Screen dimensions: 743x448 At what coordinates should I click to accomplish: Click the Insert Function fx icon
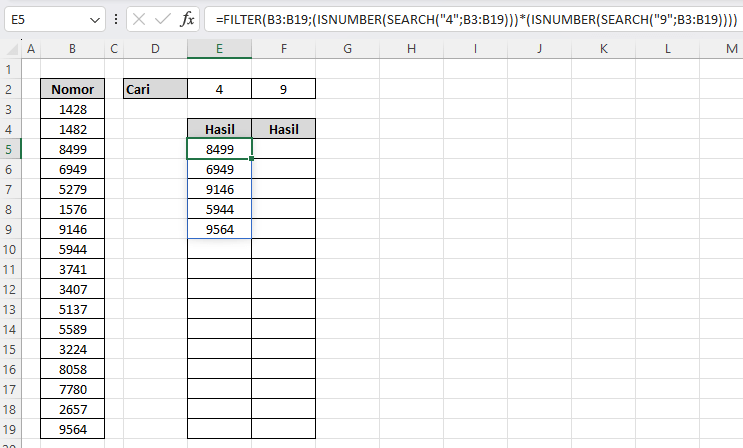[187, 19]
